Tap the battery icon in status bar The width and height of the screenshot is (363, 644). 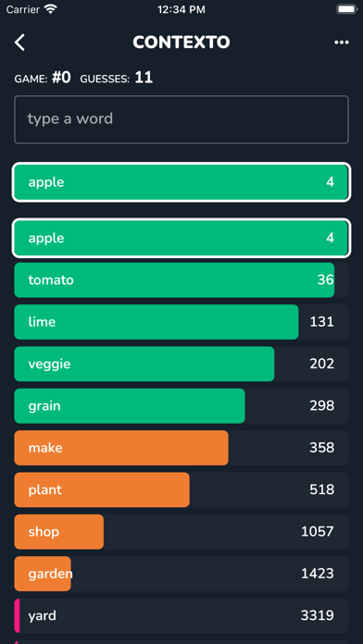pyautogui.click(x=346, y=9)
